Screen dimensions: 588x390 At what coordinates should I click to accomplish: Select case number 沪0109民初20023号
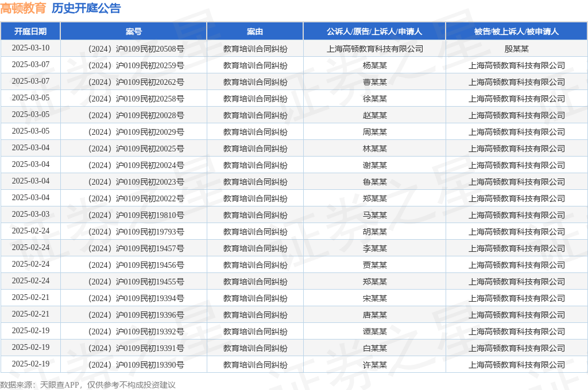click(150, 182)
